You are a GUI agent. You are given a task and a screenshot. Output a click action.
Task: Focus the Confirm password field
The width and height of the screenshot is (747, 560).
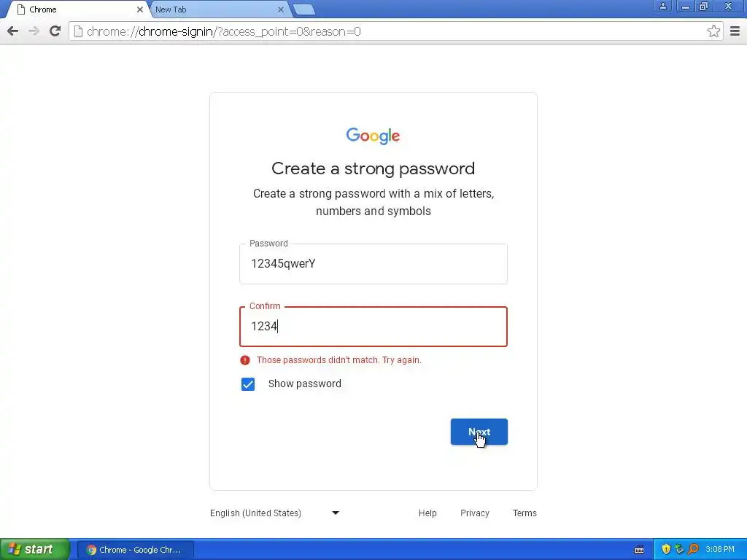click(373, 327)
